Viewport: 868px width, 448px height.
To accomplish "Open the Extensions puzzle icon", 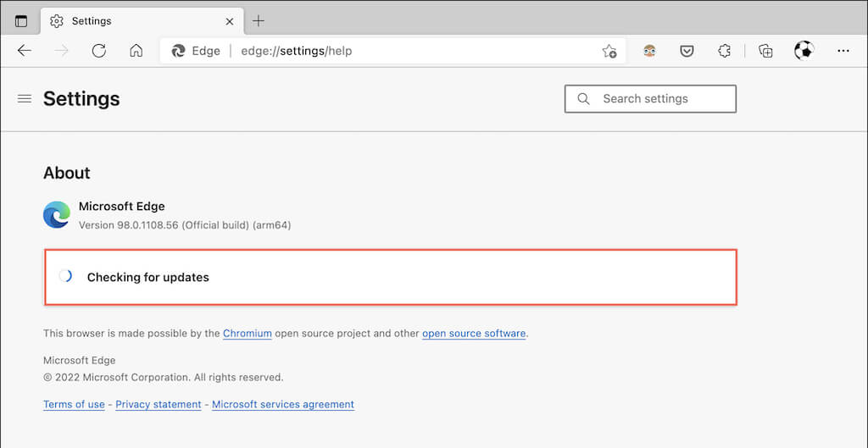I will (724, 51).
